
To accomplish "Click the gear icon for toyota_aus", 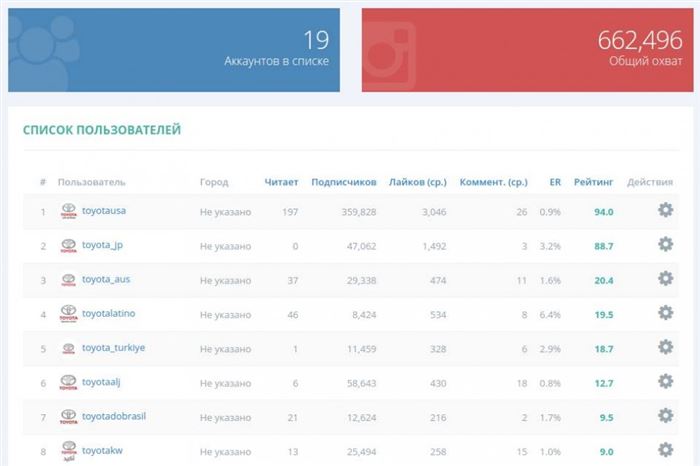I will point(665,279).
